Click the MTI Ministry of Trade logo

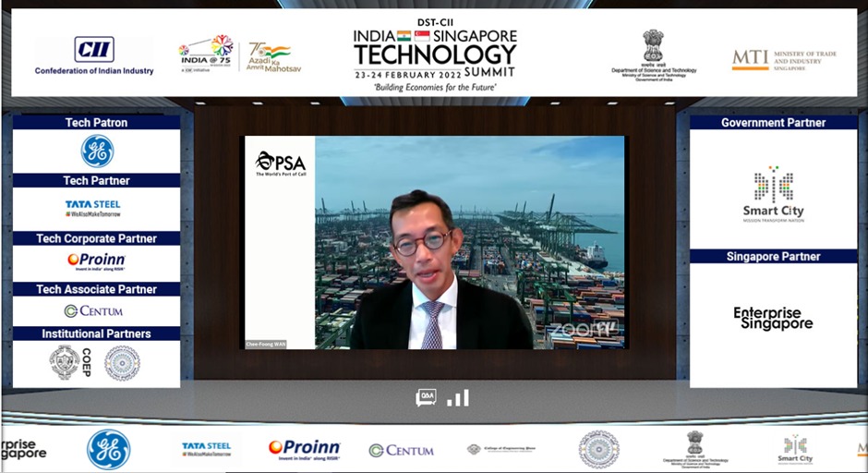coord(784,60)
